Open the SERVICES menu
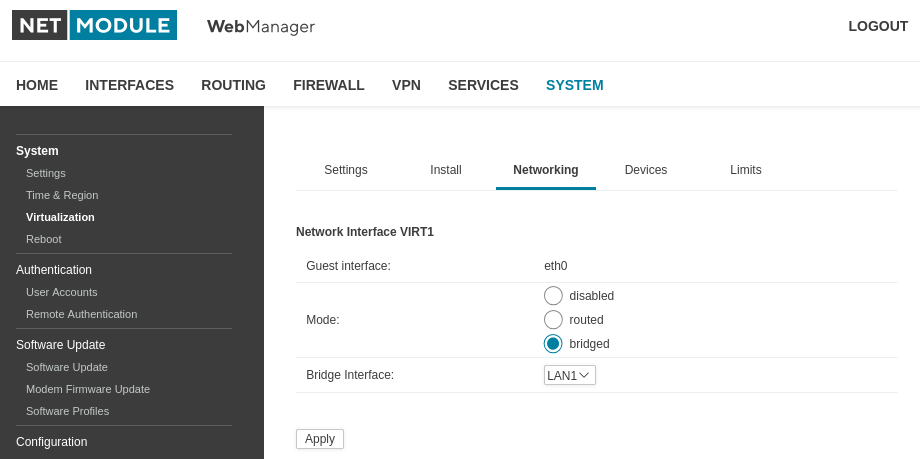920x459 pixels. point(483,85)
